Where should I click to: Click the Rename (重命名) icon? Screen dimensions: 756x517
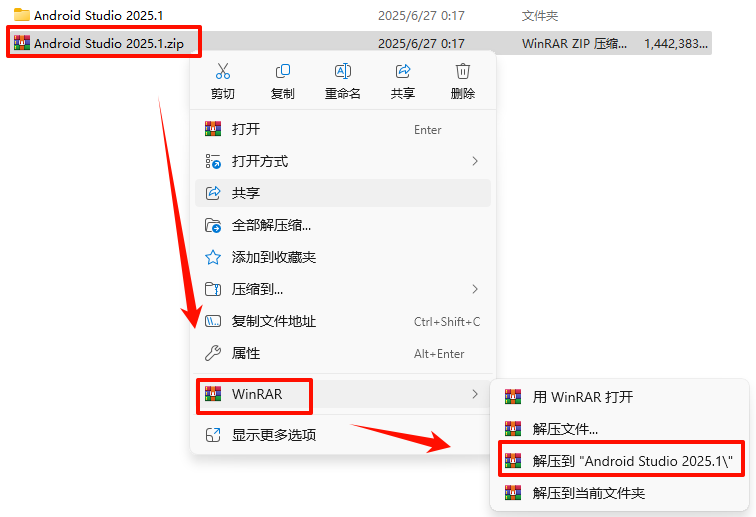tap(342, 71)
